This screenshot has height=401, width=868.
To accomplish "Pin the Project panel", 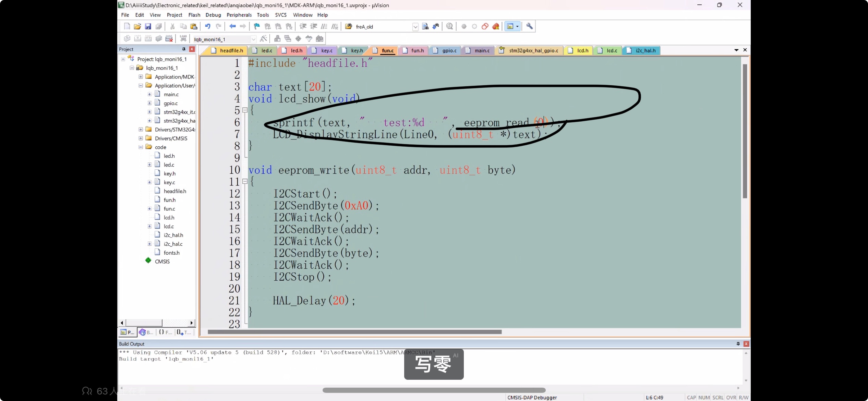I will 184,49.
